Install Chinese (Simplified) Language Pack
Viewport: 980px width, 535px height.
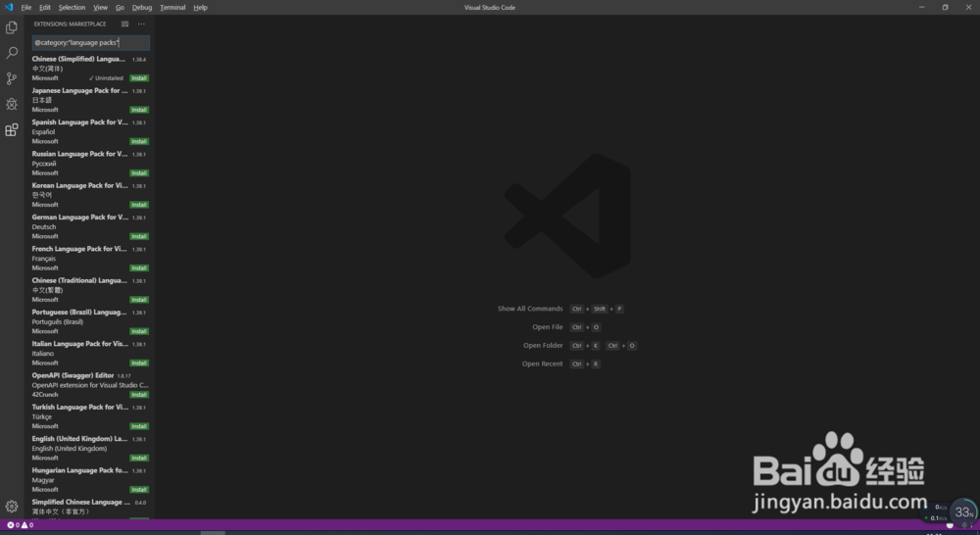pyautogui.click(x=139, y=78)
